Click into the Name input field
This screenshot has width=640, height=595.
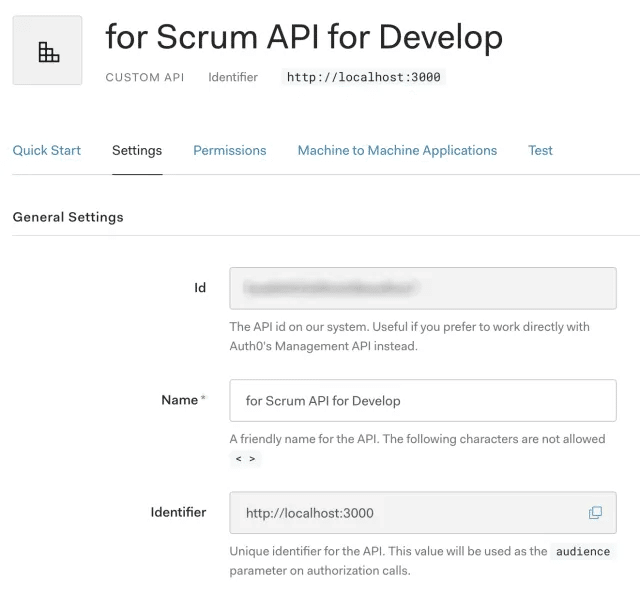[x=422, y=401]
